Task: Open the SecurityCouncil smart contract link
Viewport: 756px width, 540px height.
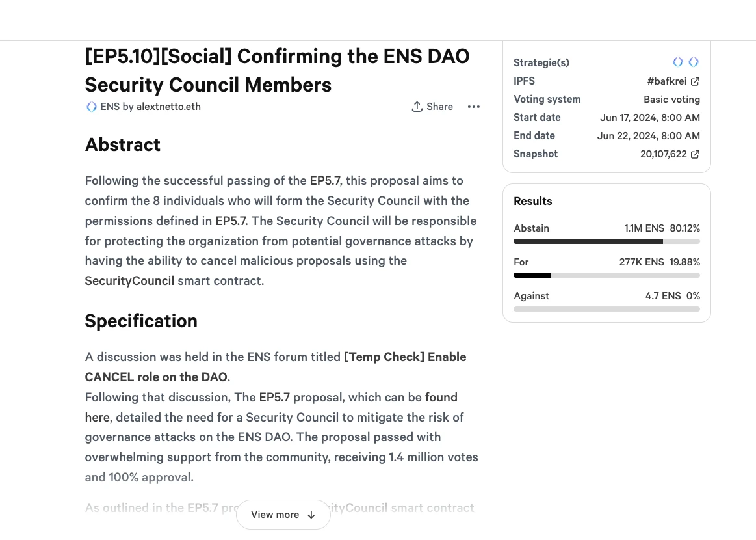Action: (129, 281)
